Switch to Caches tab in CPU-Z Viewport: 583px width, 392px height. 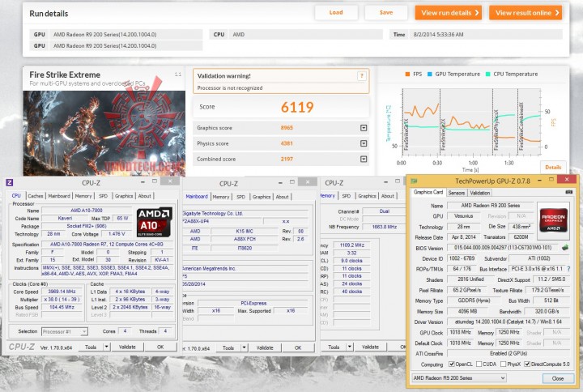click(x=36, y=196)
